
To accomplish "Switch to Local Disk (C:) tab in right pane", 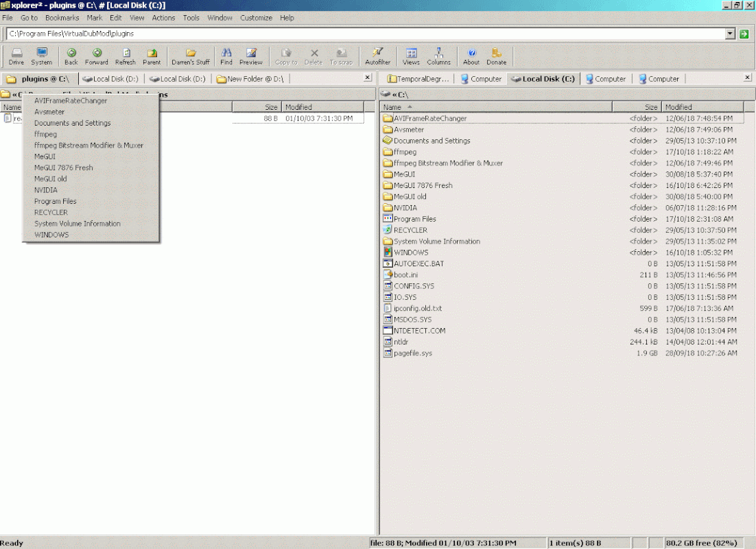I will point(543,79).
